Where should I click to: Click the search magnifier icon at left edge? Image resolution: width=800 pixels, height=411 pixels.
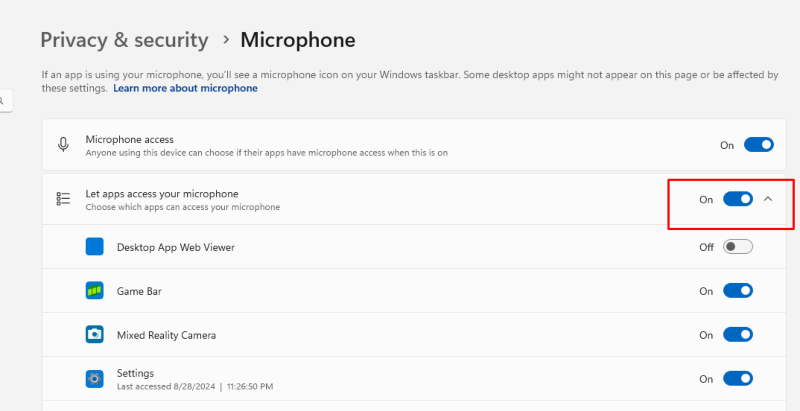(x=2, y=101)
